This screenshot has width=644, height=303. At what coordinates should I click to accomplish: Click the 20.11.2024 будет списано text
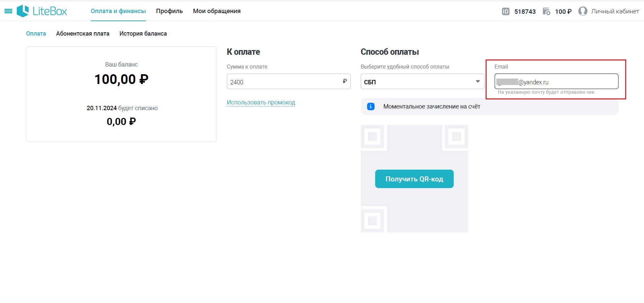122,108
